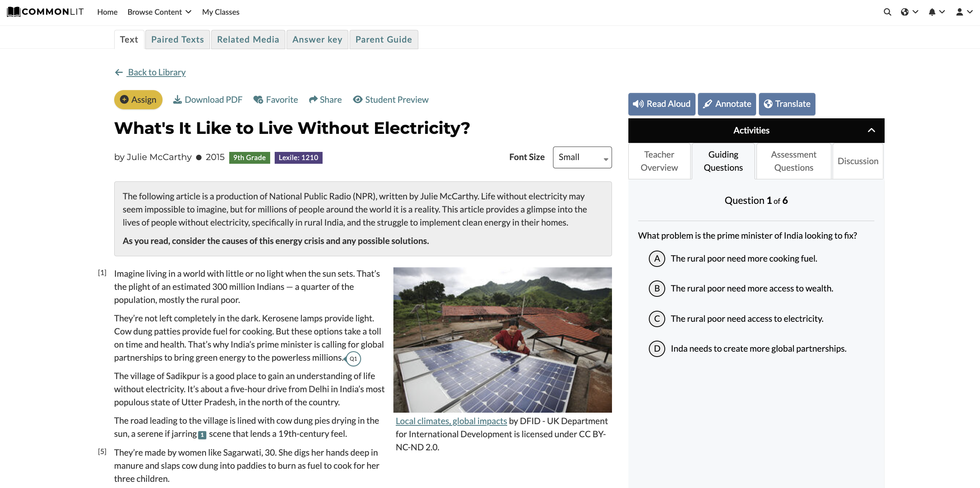
Task: Open My Classes
Action: click(x=221, y=12)
